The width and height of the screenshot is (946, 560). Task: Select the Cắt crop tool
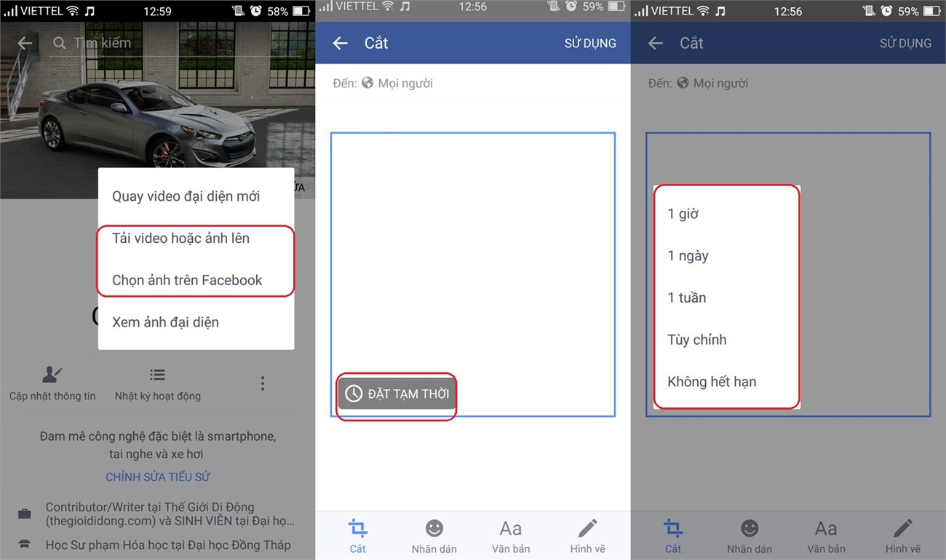[357, 535]
